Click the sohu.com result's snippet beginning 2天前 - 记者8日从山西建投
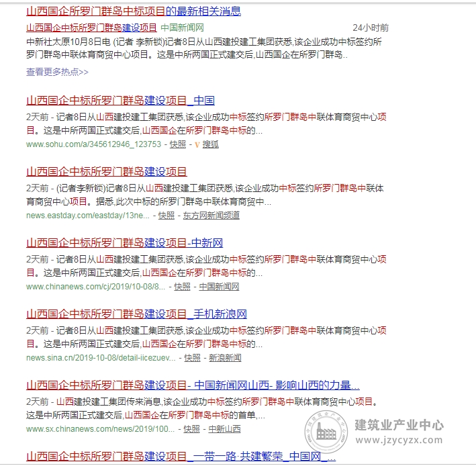The image size is (476, 466). (206, 124)
